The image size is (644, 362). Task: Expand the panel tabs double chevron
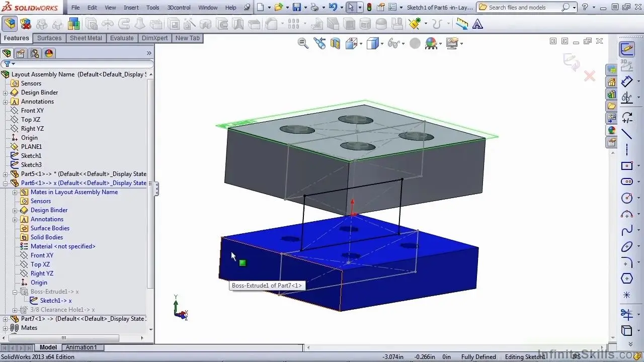(x=149, y=53)
